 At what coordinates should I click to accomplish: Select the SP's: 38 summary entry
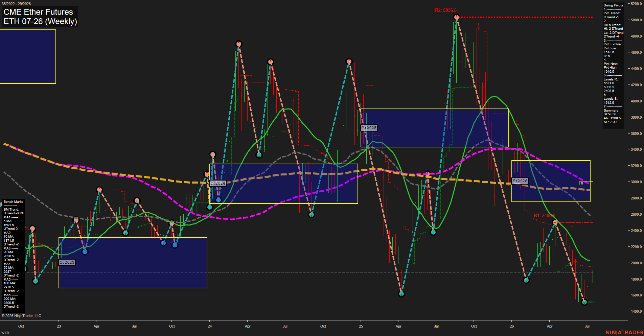[x=610, y=114]
